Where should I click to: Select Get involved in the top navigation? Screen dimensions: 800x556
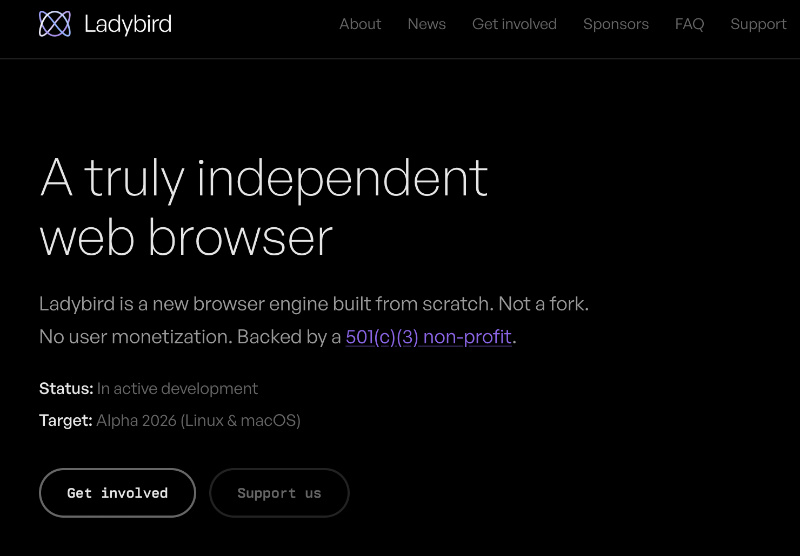pyautogui.click(x=514, y=24)
